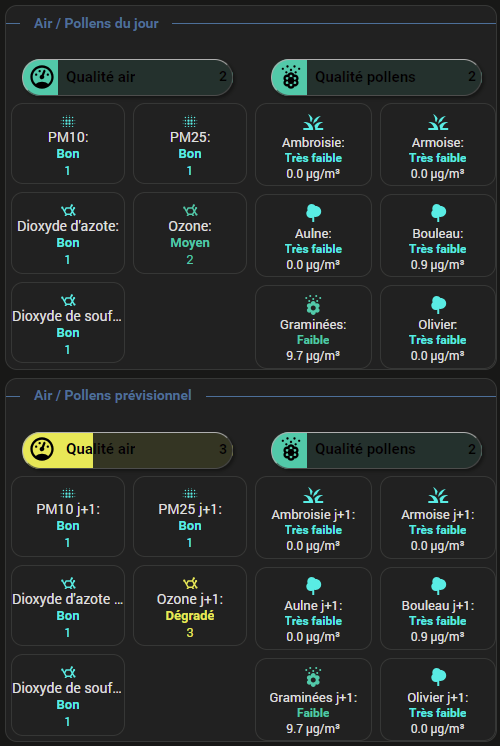
Task: Select the Graminées j+1 Faible card
Action: point(313,699)
